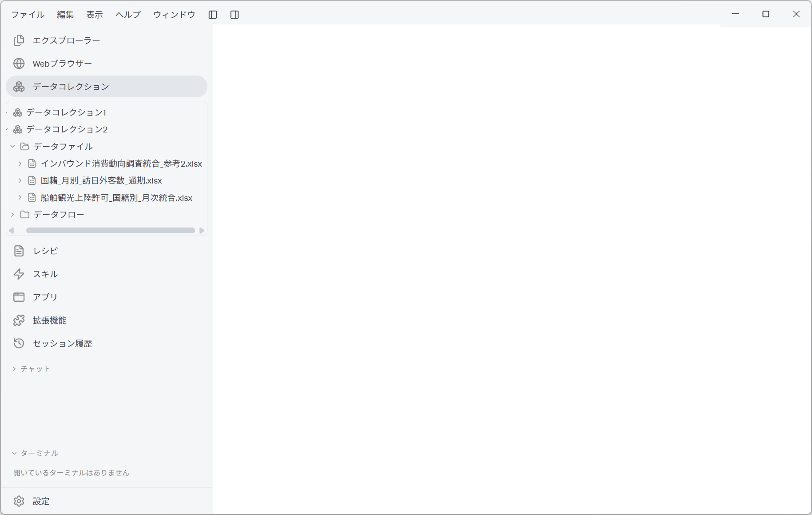Click the スキル label

click(x=45, y=274)
